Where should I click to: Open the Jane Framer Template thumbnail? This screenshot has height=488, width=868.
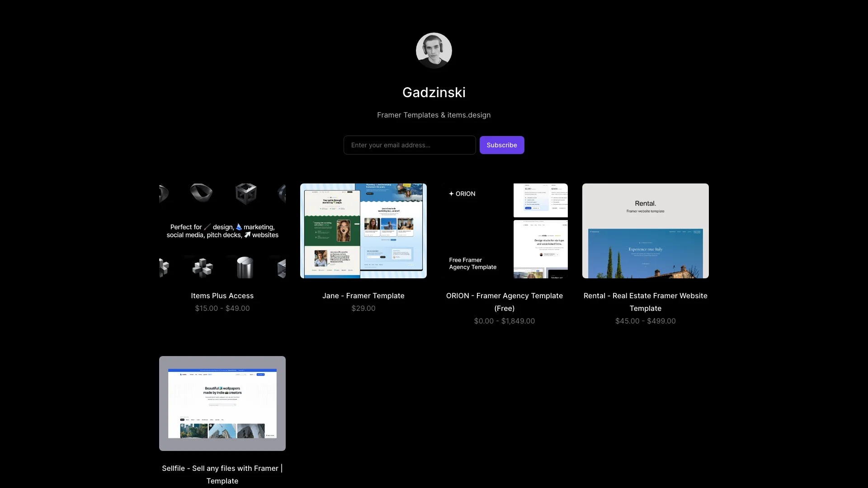coord(363,231)
